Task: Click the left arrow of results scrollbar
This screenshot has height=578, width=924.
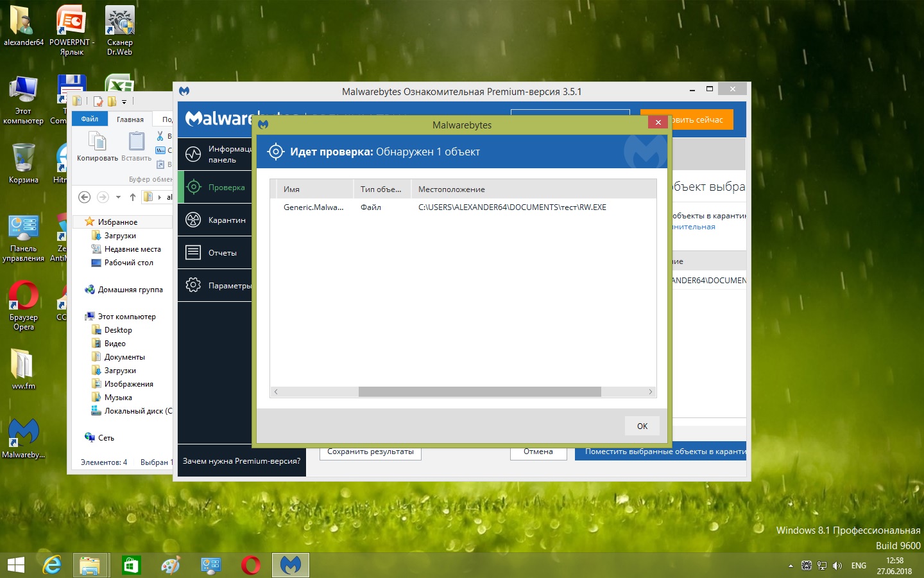Action: click(x=276, y=392)
